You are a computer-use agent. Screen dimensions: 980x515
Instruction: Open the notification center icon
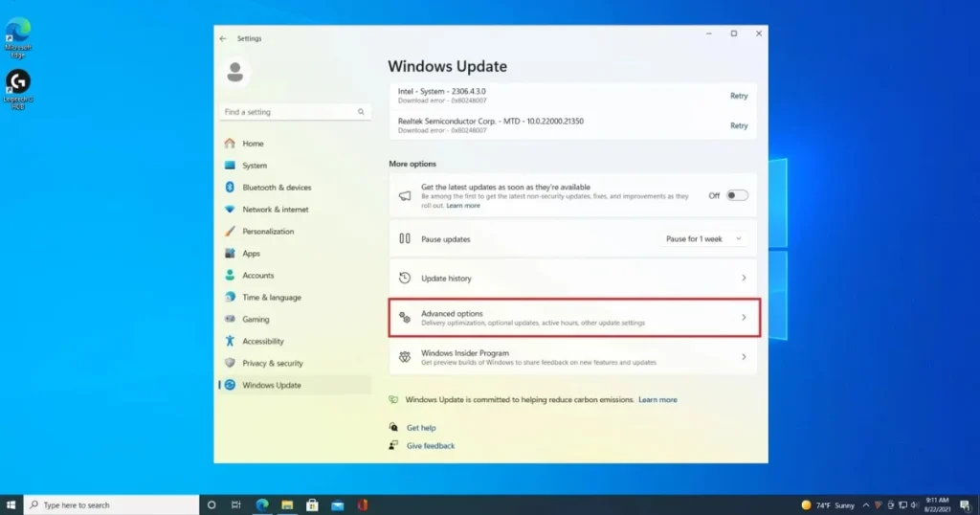click(x=966, y=505)
